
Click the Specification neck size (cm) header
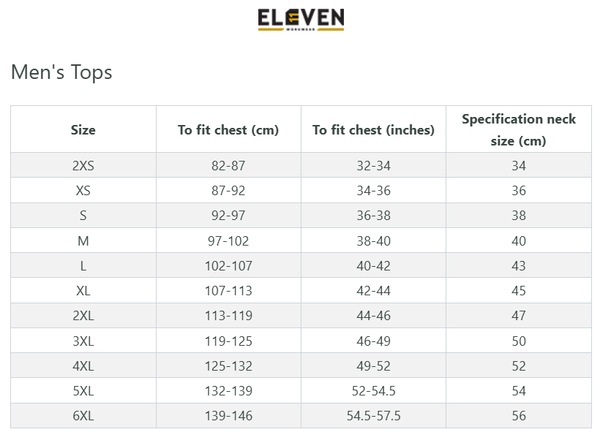point(518,130)
